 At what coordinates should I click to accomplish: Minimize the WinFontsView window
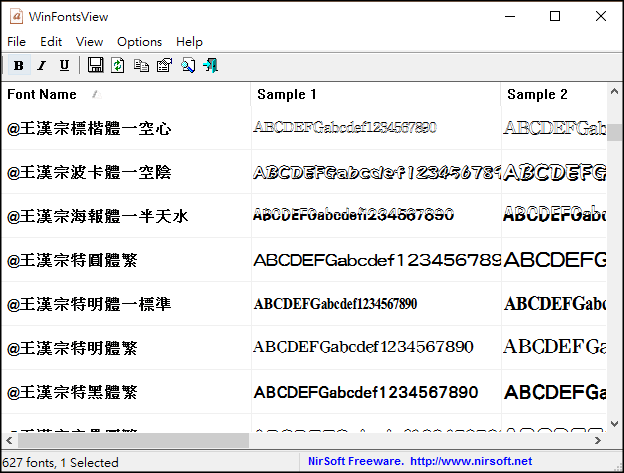(510, 16)
